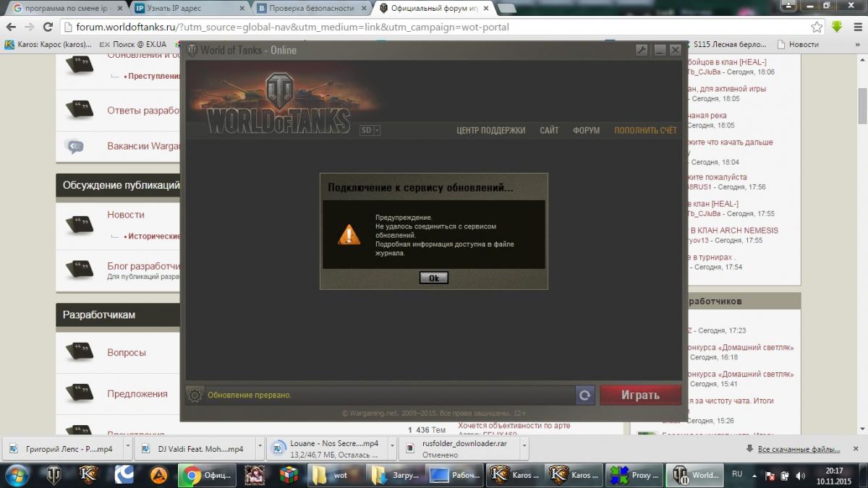Open DJ Valdi download menu arrow

260,448
